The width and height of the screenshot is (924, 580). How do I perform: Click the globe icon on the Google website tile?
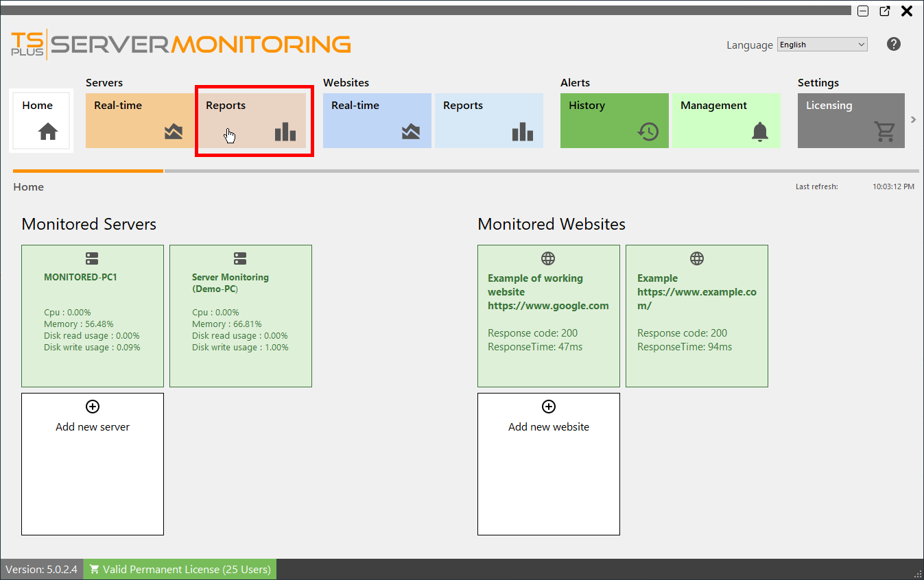tap(548, 258)
